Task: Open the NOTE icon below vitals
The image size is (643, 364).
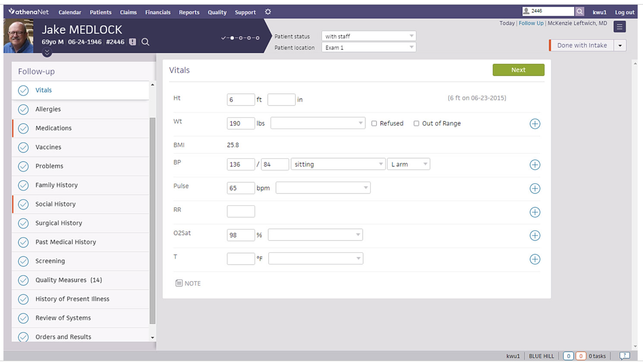Action: click(x=179, y=283)
